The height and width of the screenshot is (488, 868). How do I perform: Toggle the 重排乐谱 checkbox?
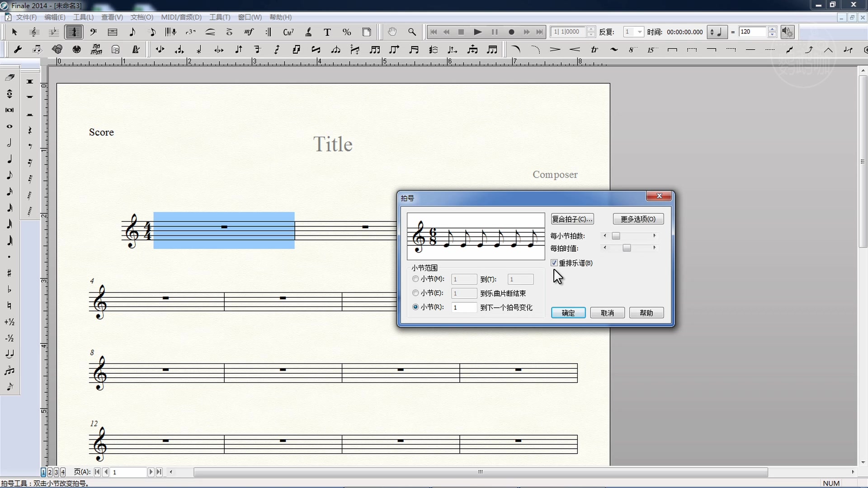(554, 263)
